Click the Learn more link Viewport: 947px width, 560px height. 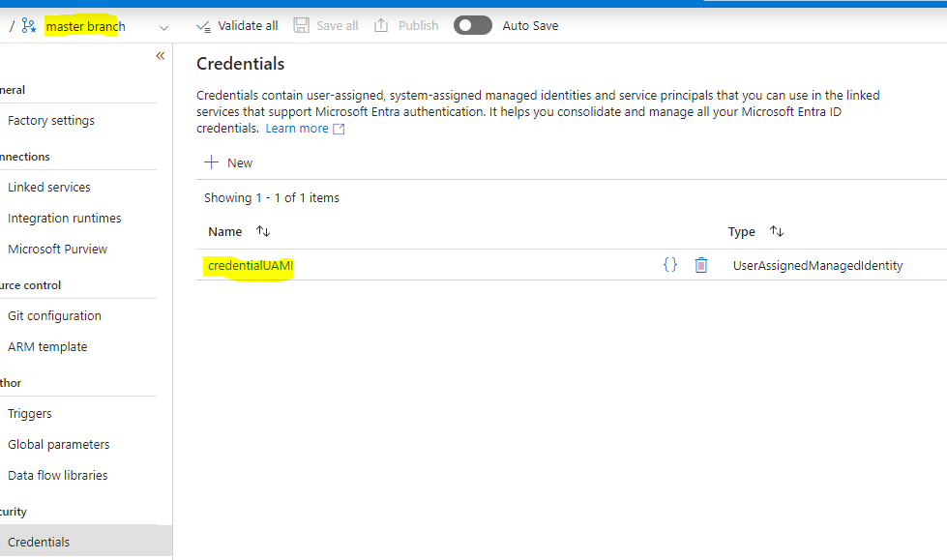click(x=296, y=128)
